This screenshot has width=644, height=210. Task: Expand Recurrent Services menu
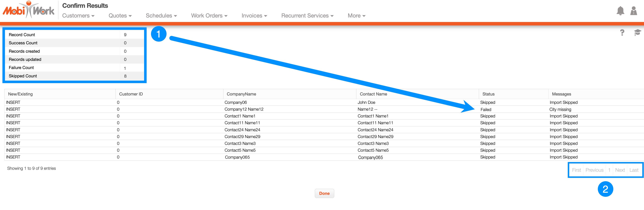(x=307, y=16)
